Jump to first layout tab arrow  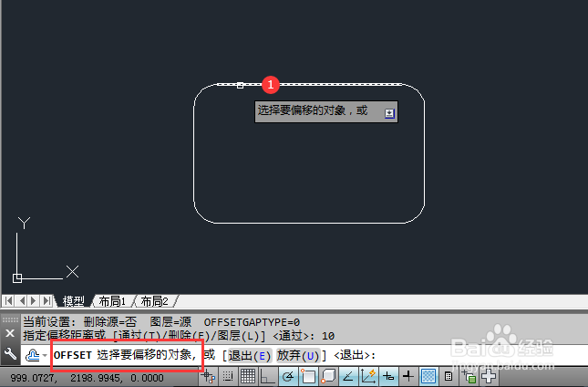(x=8, y=300)
